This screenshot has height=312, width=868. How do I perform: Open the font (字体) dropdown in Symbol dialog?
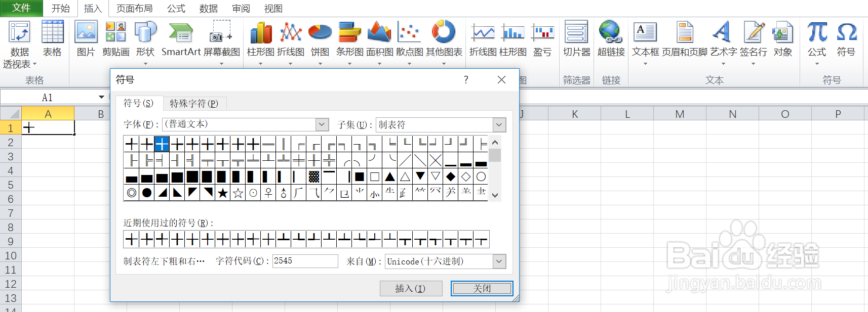322,124
